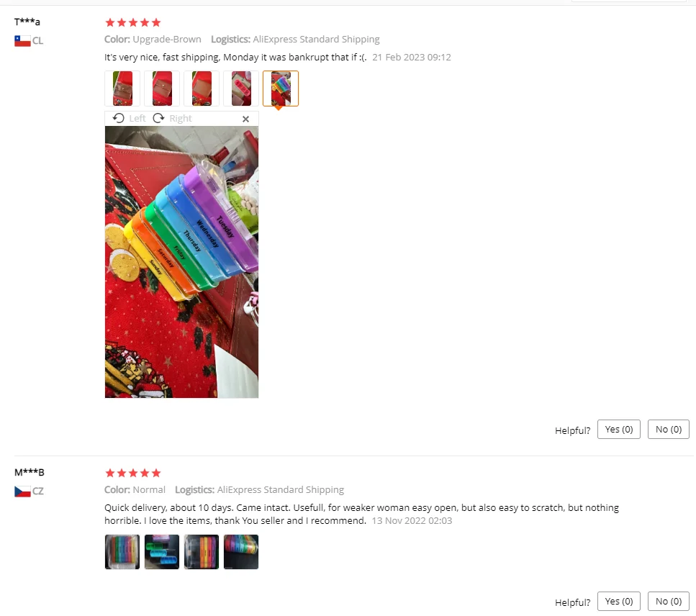Click the five-star rating on T***a's review

[x=132, y=22]
